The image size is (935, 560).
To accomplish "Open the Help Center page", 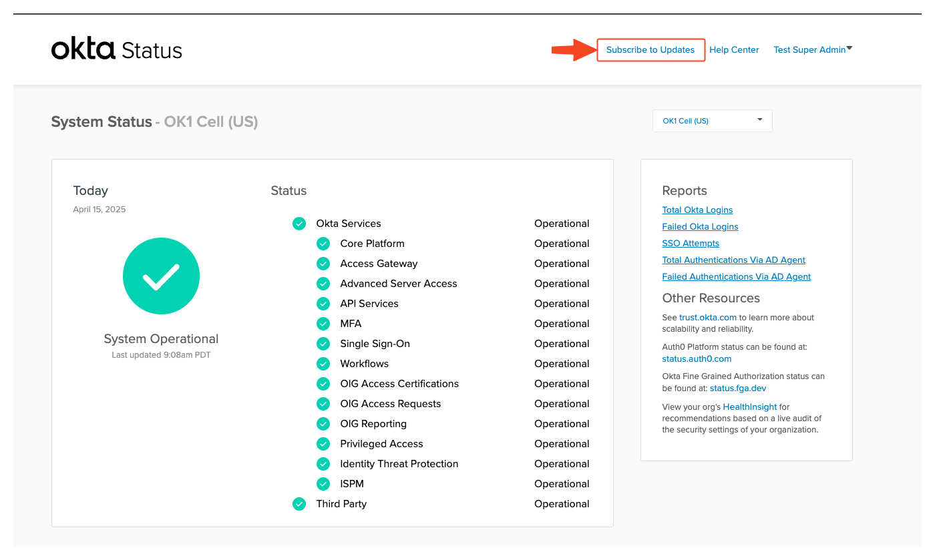I will (x=734, y=49).
